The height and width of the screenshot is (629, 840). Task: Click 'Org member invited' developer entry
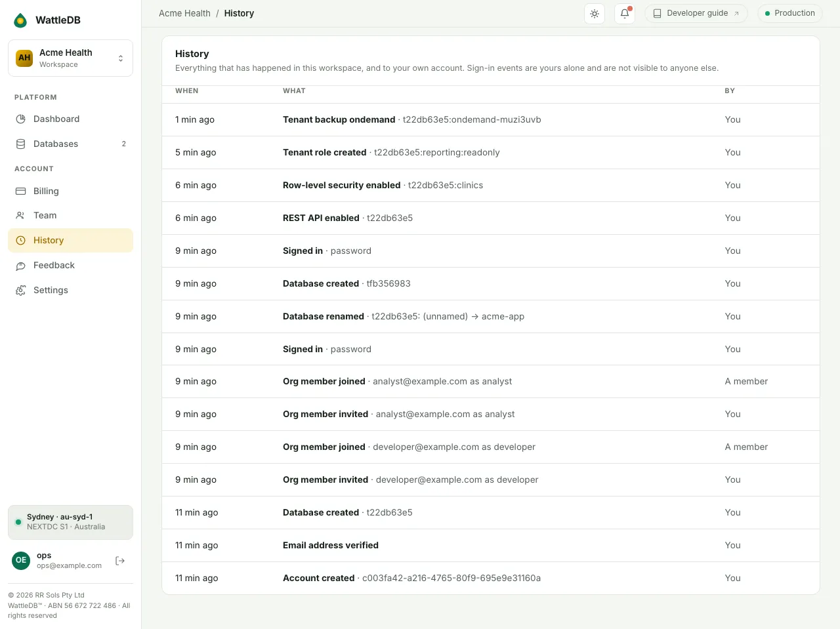491,479
